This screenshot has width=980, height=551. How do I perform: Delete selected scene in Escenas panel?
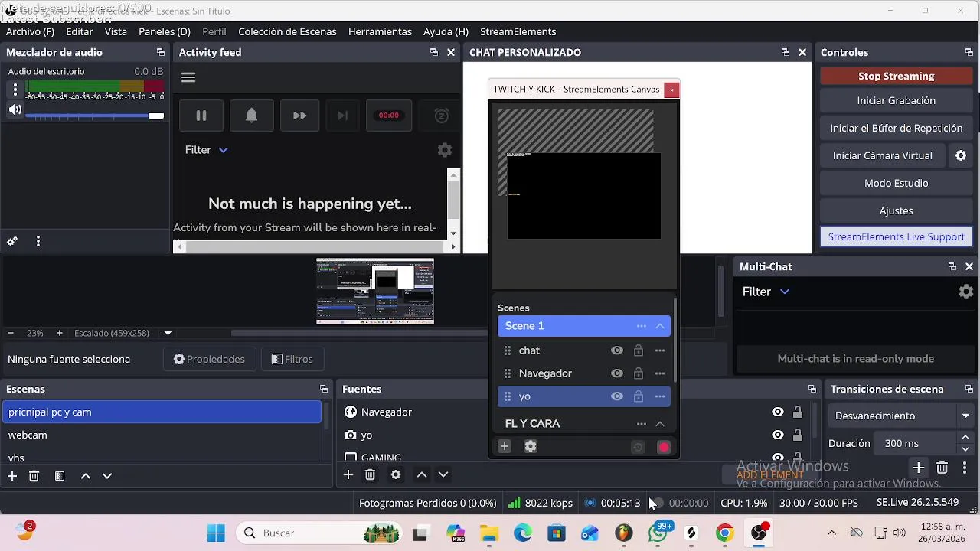[34, 476]
